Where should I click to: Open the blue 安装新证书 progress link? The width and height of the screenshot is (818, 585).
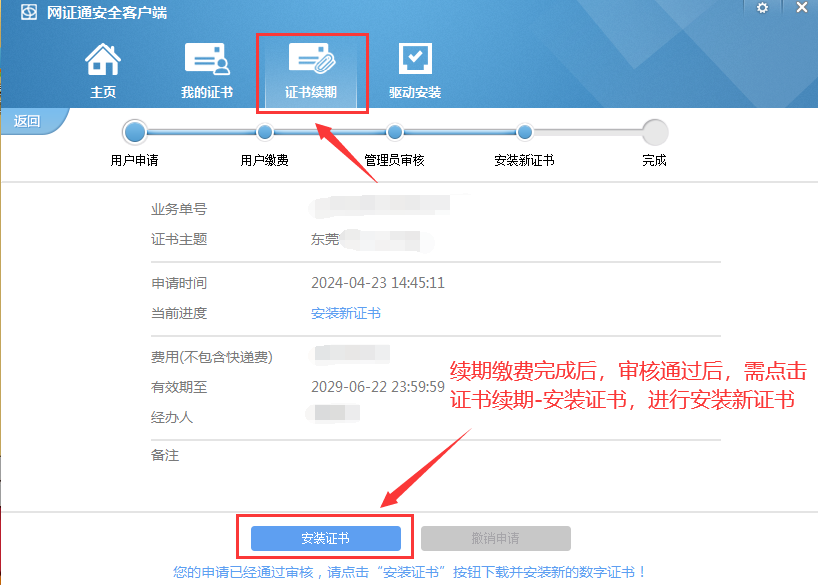coord(346,313)
